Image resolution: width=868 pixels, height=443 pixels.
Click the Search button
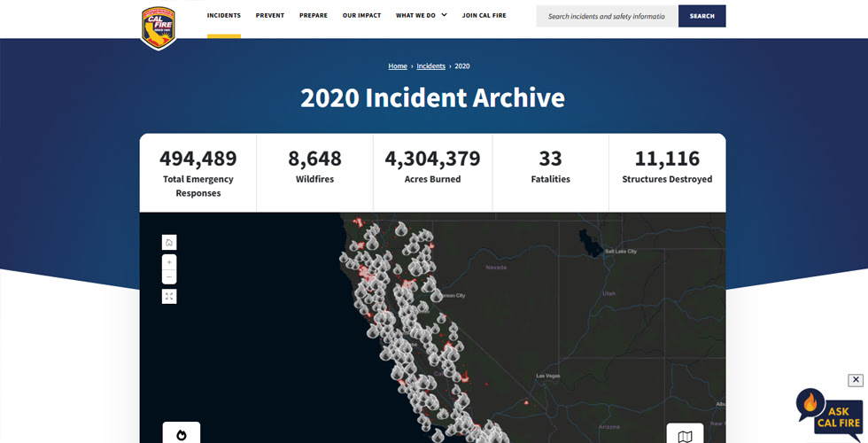701,16
